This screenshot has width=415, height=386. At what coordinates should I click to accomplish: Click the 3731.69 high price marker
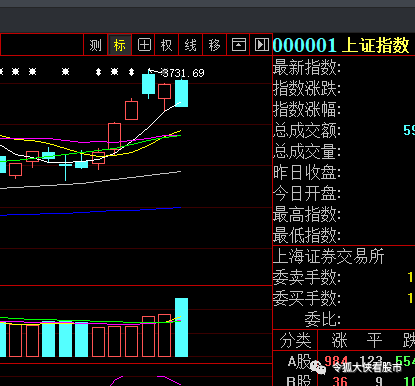[x=183, y=73]
